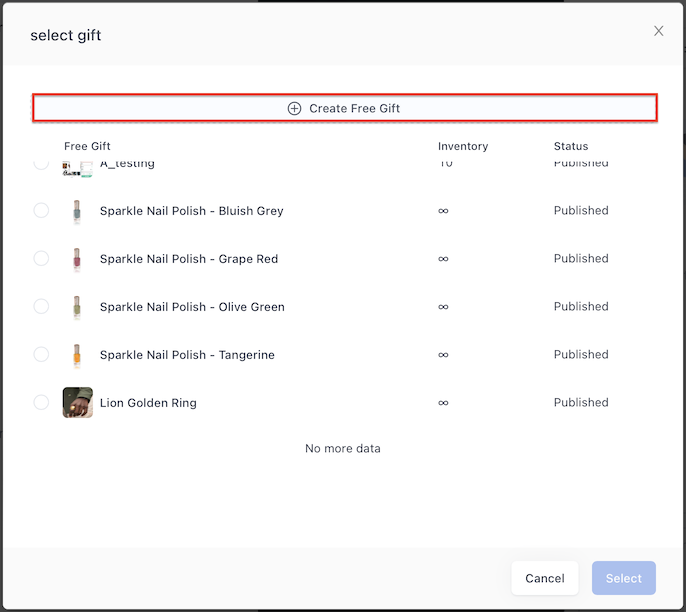Click the Create Free Gift button

pos(344,108)
